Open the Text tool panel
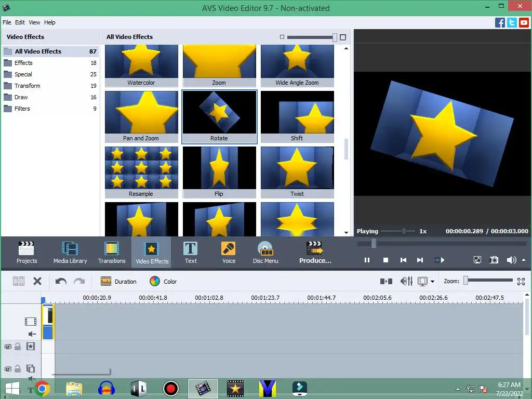Image resolution: width=532 pixels, height=399 pixels. tap(191, 252)
